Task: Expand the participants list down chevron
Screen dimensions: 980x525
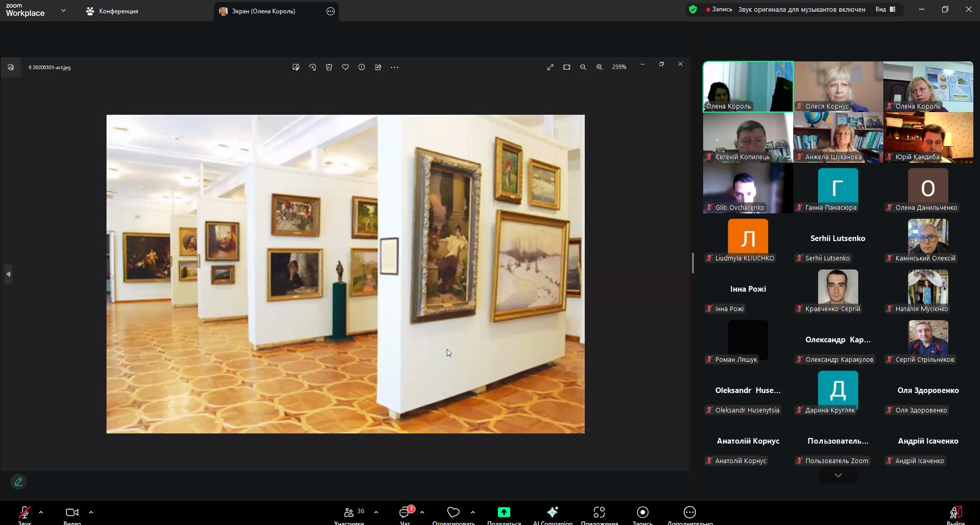Action: 838,475
